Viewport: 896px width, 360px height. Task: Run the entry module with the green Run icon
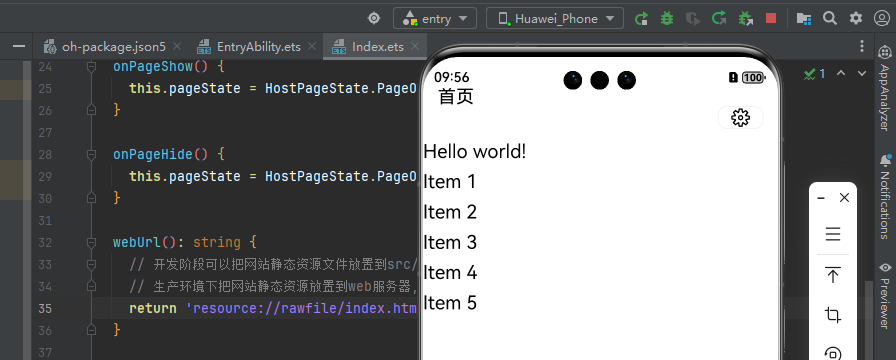click(x=641, y=19)
